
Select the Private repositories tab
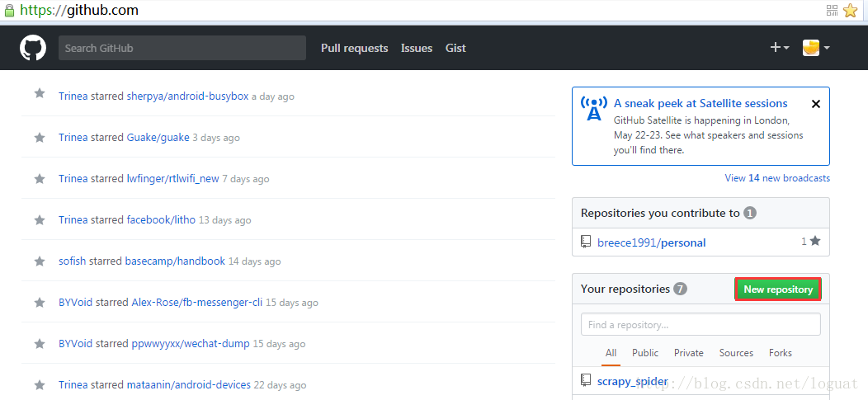coord(689,353)
